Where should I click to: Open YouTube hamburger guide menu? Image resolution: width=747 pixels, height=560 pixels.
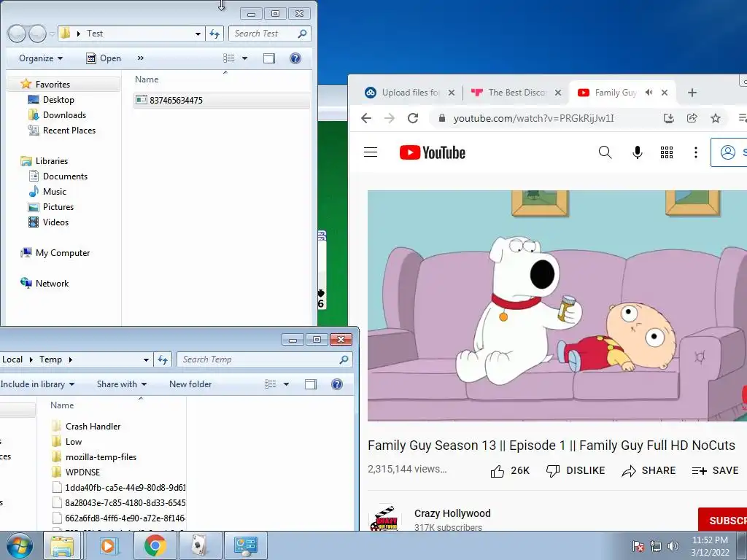pyautogui.click(x=371, y=152)
